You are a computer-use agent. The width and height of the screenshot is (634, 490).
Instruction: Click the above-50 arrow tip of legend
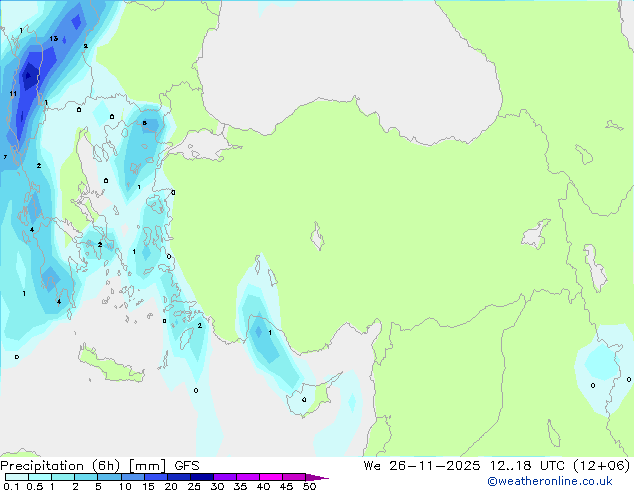[317, 477]
